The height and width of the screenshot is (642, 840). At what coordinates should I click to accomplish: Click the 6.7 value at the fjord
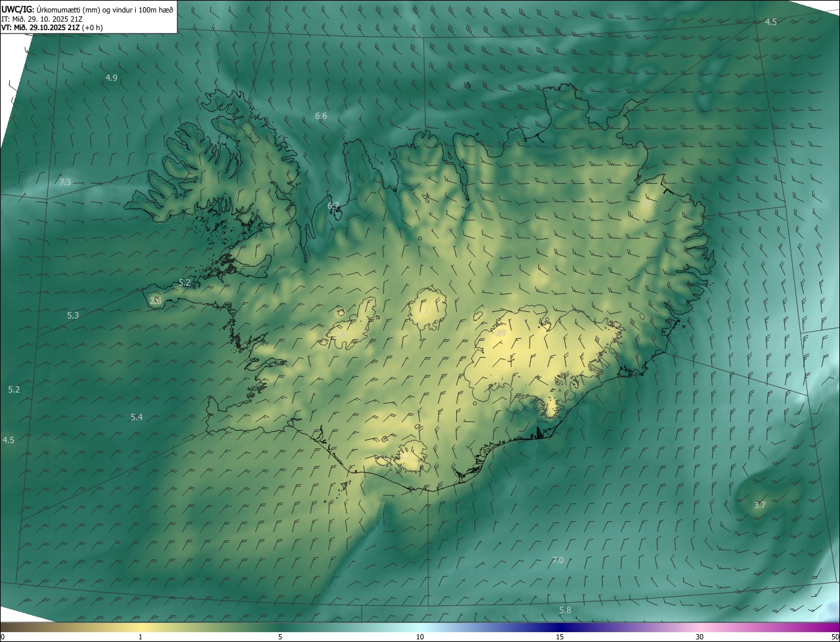coord(333,206)
